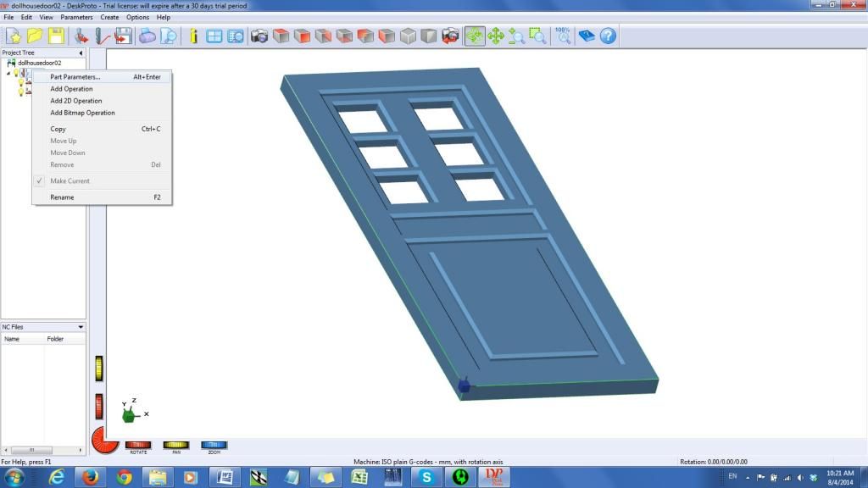This screenshot has height=488, width=868.
Task: Click the Open project folder icon
Action: (x=34, y=36)
